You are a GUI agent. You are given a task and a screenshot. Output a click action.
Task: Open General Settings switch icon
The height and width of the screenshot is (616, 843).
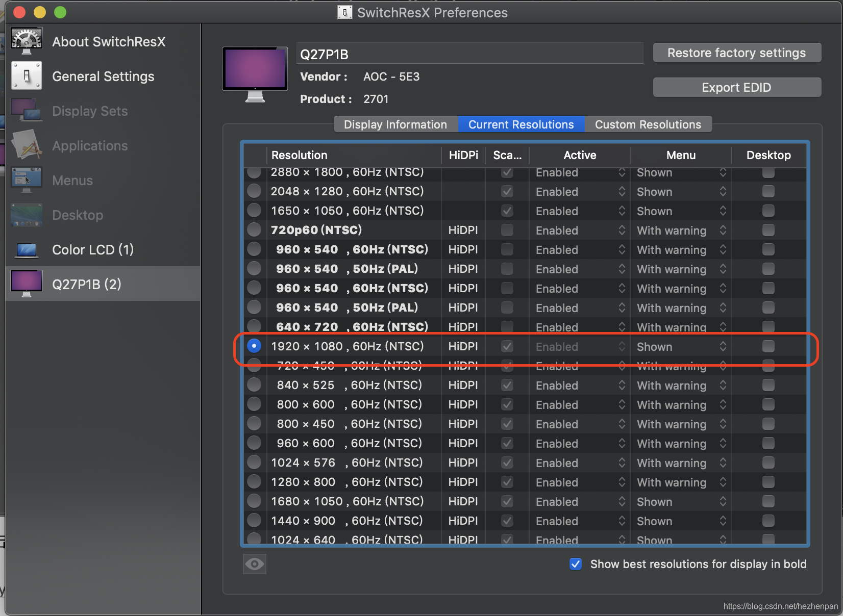(27, 76)
